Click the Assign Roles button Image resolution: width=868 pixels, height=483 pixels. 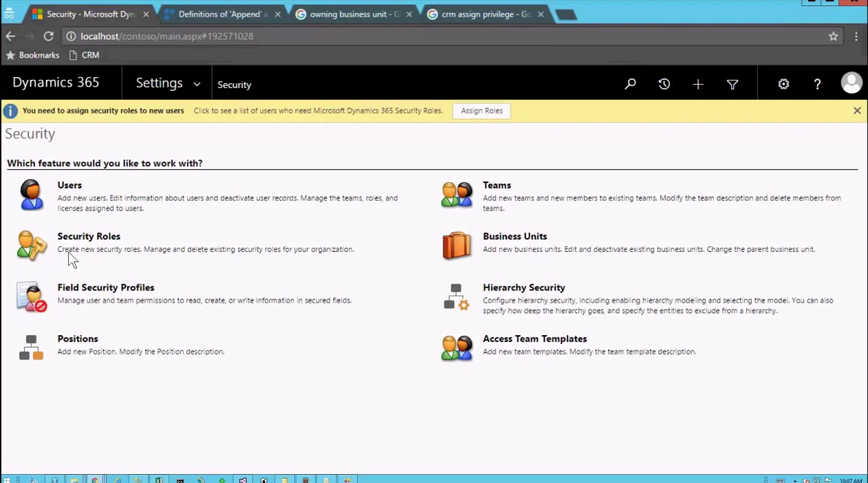481,111
